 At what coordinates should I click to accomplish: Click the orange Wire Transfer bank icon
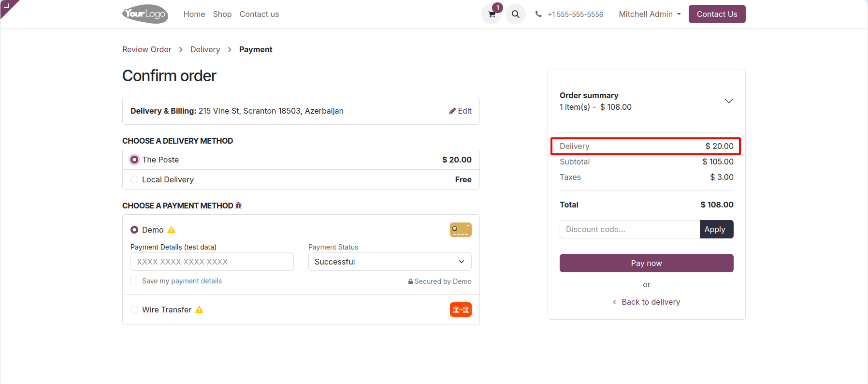coord(460,310)
